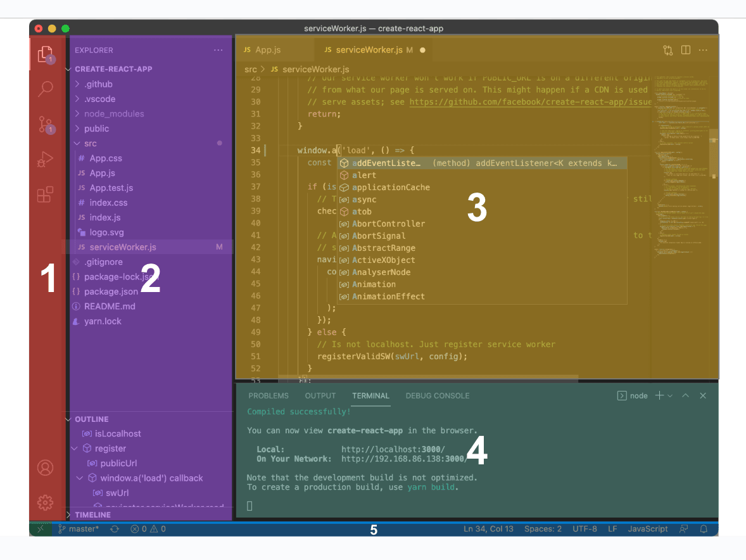Open the Accounts menu icon
The width and height of the screenshot is (746, 560).
click(x=45, y=468)
